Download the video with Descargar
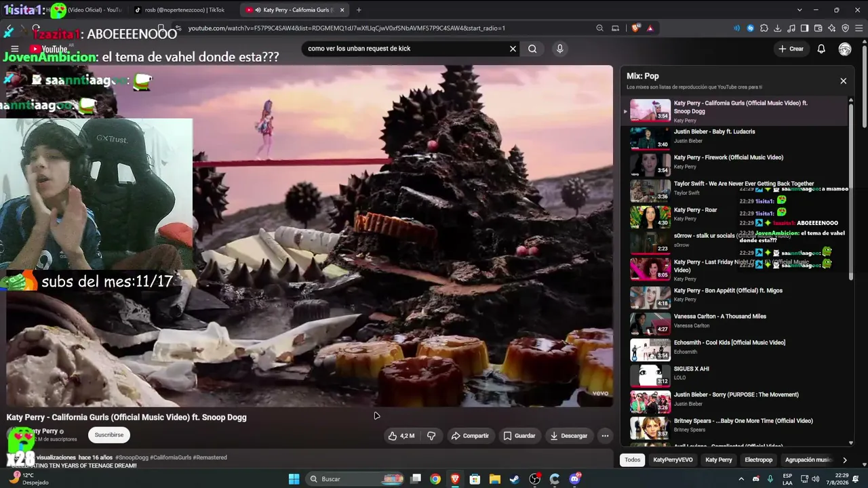Screen dimensions: 868x488 [x=569, y=436]
